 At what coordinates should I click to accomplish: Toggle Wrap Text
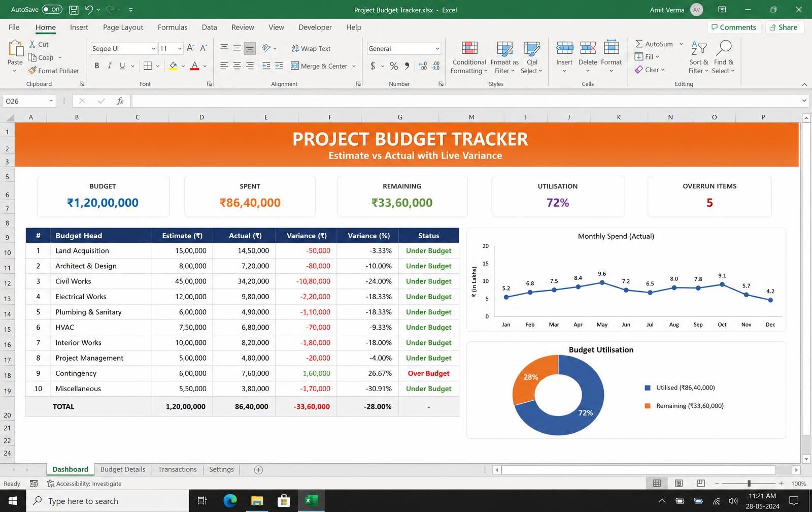pos(311,48)
